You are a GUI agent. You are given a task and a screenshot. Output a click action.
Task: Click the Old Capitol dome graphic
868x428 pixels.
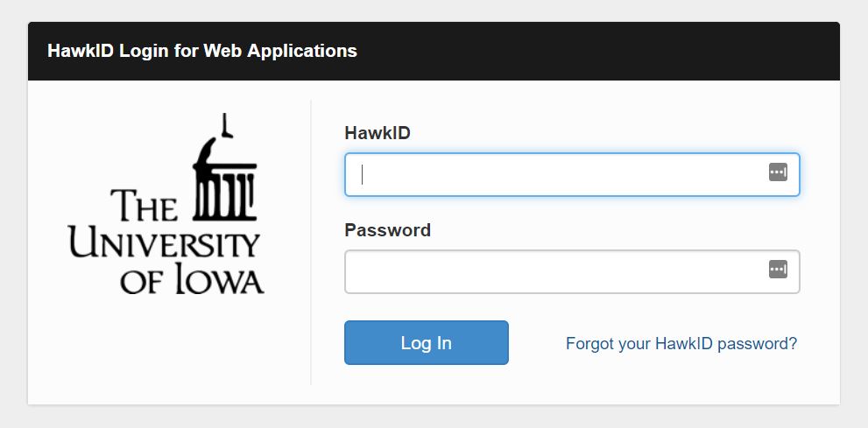point(223,171)
